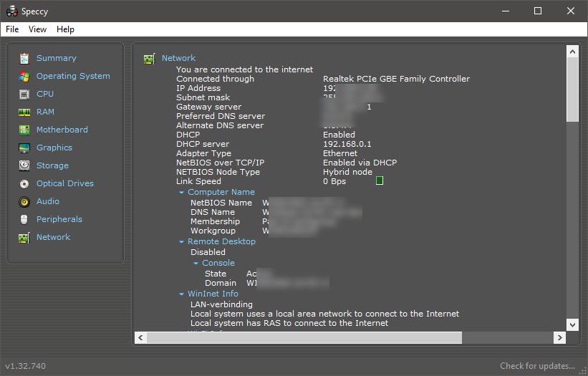Open the File menu
Image resolution: width=588 pixels, height=376 pixels.
(12, 29)
